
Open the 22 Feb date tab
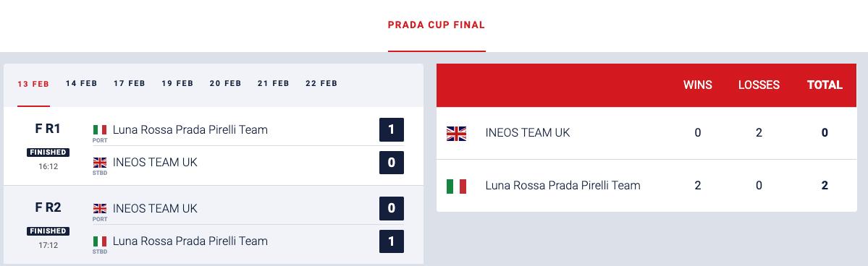coord(321,84)
